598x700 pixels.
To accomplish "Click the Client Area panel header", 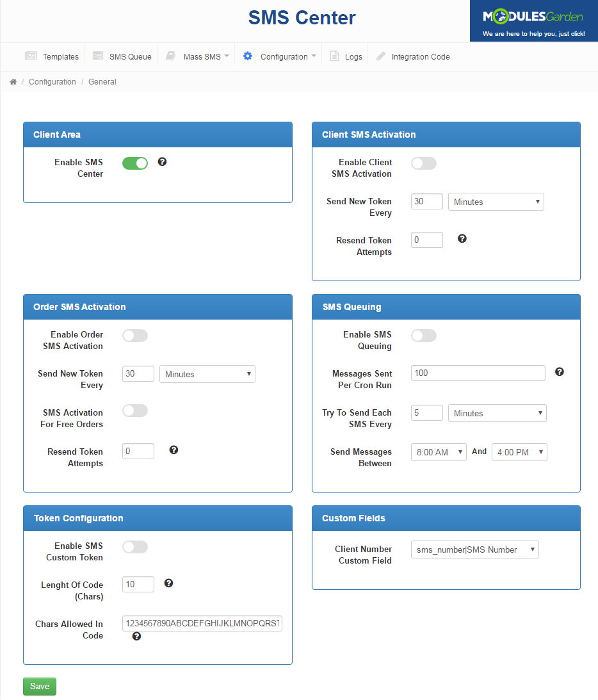I will pyautogui.click(x=158, y=134).
